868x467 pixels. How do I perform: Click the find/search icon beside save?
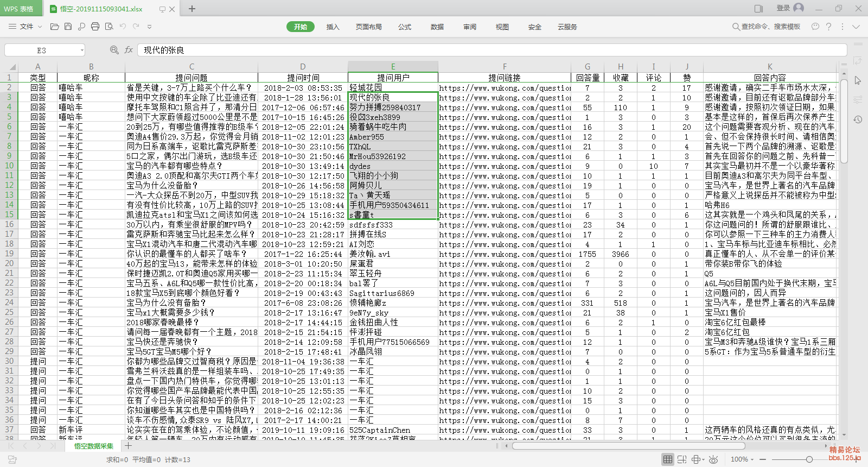pos(81,26)
